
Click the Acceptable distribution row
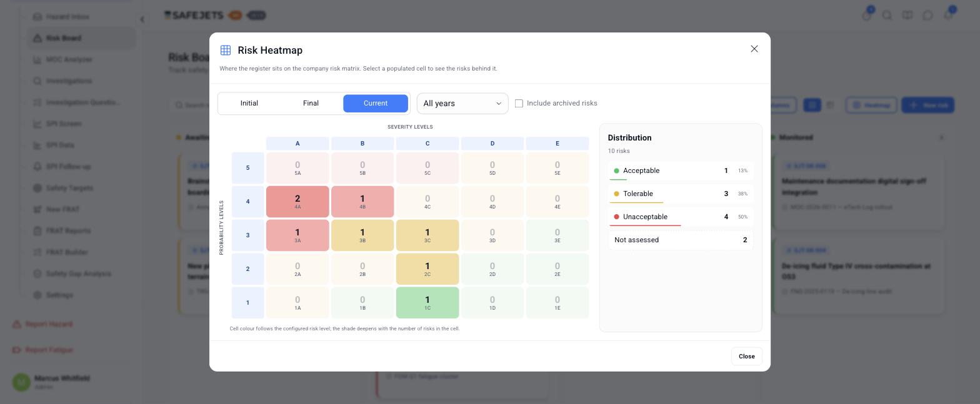(x=681, y=170)
